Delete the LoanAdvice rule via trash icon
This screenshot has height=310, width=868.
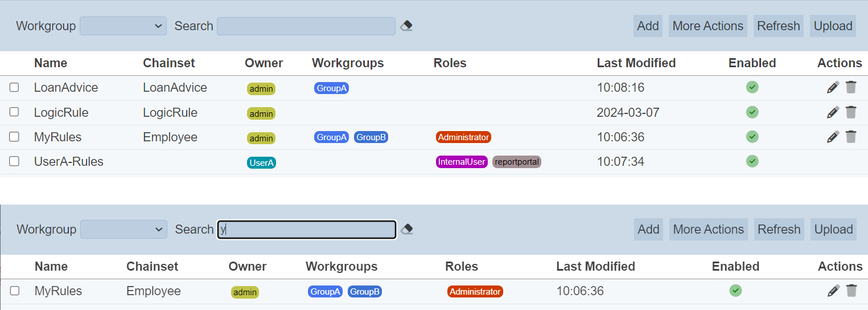[x=851, y=87]
